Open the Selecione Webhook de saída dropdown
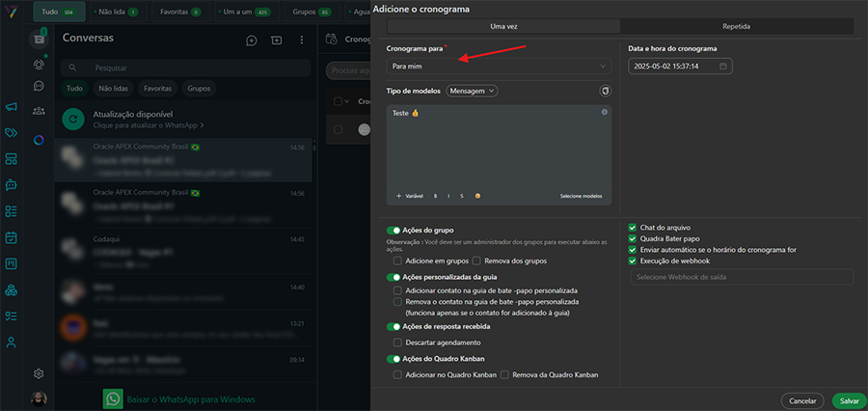Screen dimensions: 868x411 [741, 278]
